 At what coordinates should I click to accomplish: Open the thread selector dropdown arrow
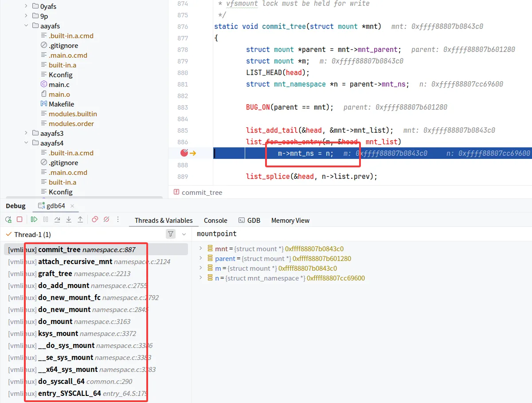(x=184, y=234)
